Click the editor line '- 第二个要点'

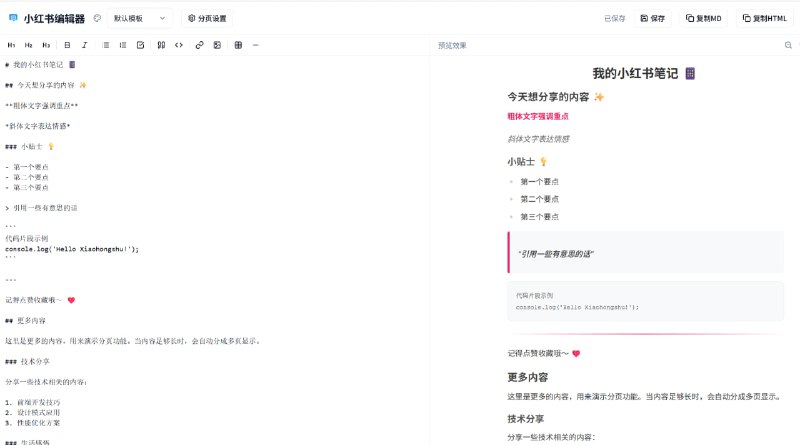tap(27, 177)
